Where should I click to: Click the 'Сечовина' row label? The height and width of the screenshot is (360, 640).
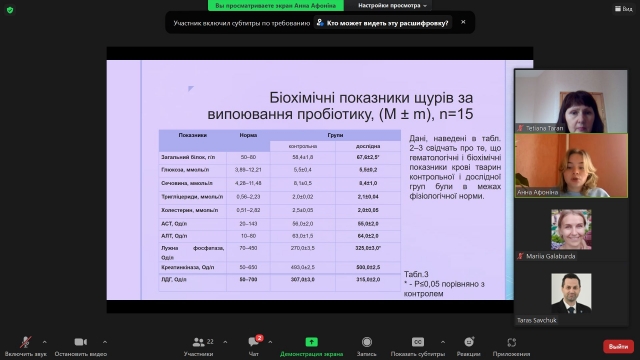(x=187, y=183)
